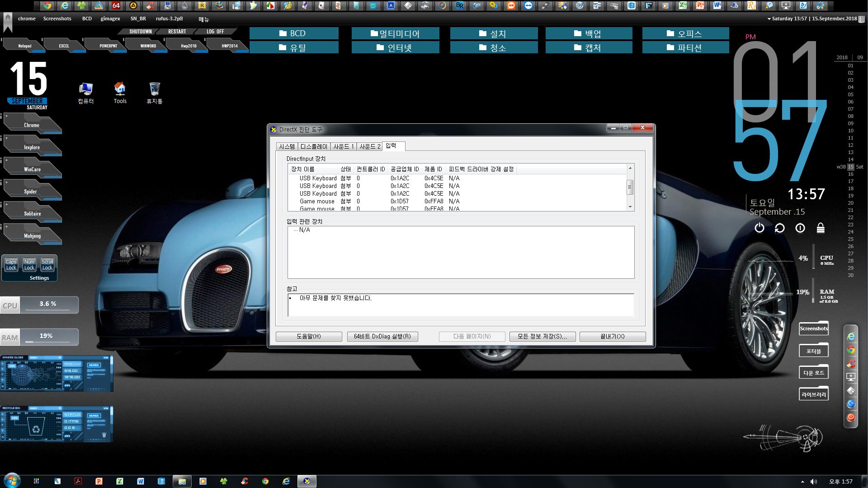The height and width of the screenshot is (488, 868).
Task: Open the 파티션 folder button
Action: [685, 47]
